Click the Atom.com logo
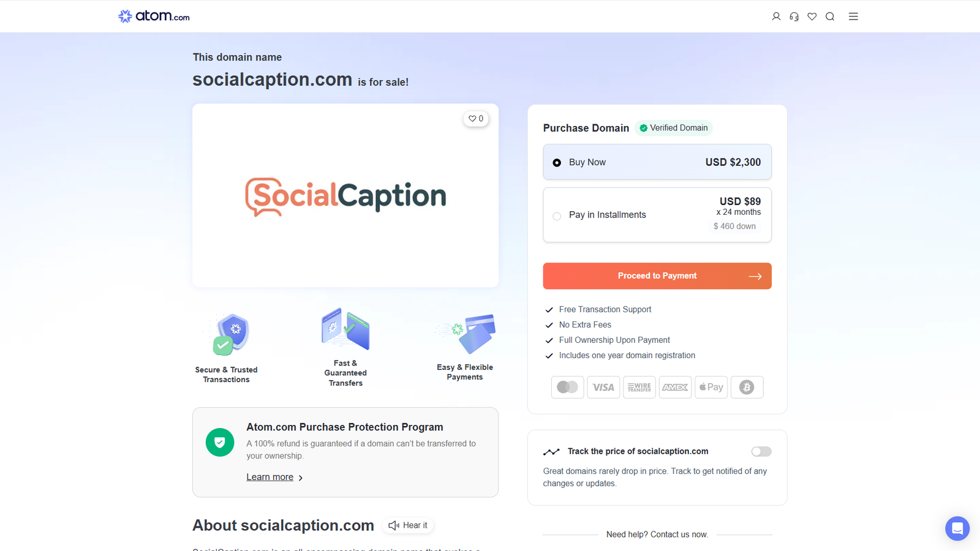Image resolution: width=980 pixels, height=551 pixels. coord(153,16)
